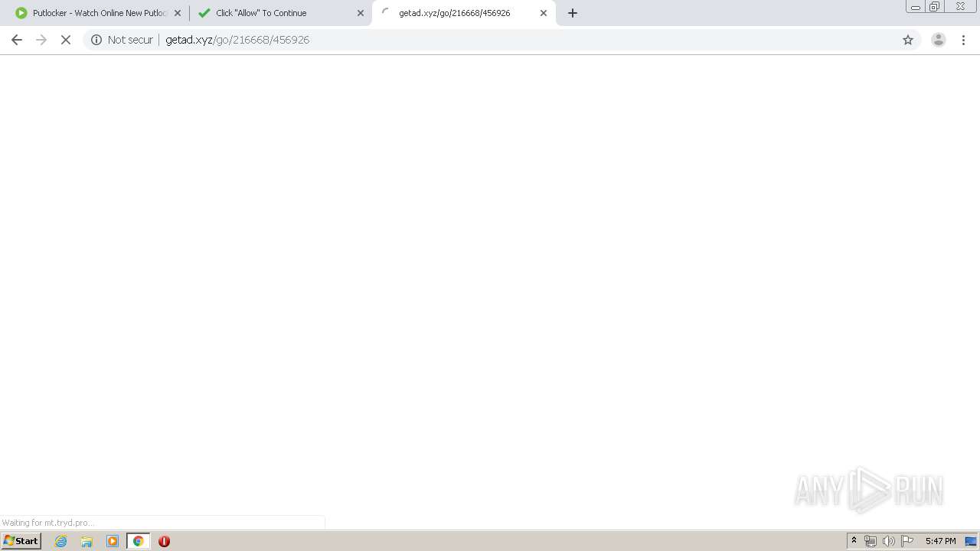The width and height of the screenshot is (980, 551).
Task: Close the getad.xyz tab
Action: click(x=544, y=13)
